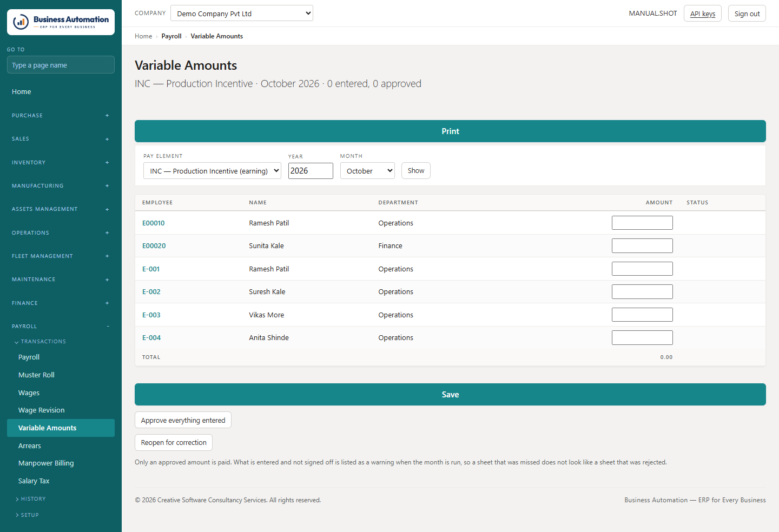779x532 pixels.
Task: Click Reopen for correction
Action: (x=174, y=442)
